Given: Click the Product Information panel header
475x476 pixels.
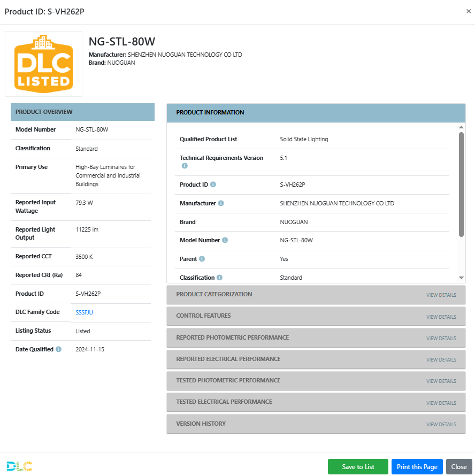Looking at the screenshot, I should (316, 113).
